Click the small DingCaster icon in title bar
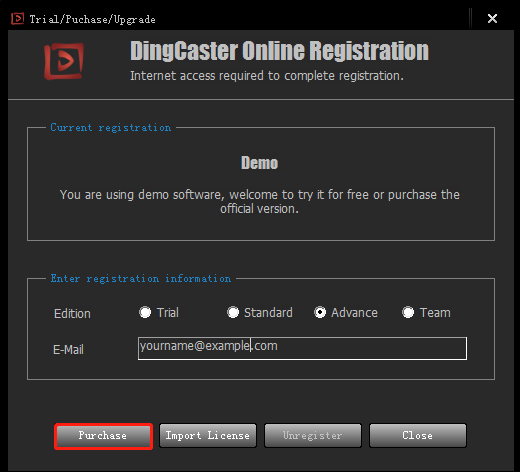520x472 pixels. pyautogui.click(x=18, y=19)
